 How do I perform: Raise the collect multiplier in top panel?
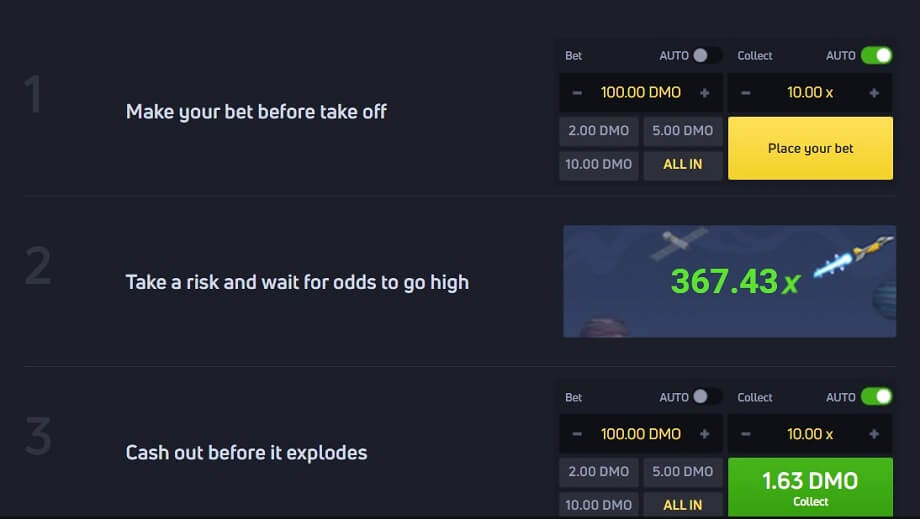pyautogui.click(x=874, y=93)
